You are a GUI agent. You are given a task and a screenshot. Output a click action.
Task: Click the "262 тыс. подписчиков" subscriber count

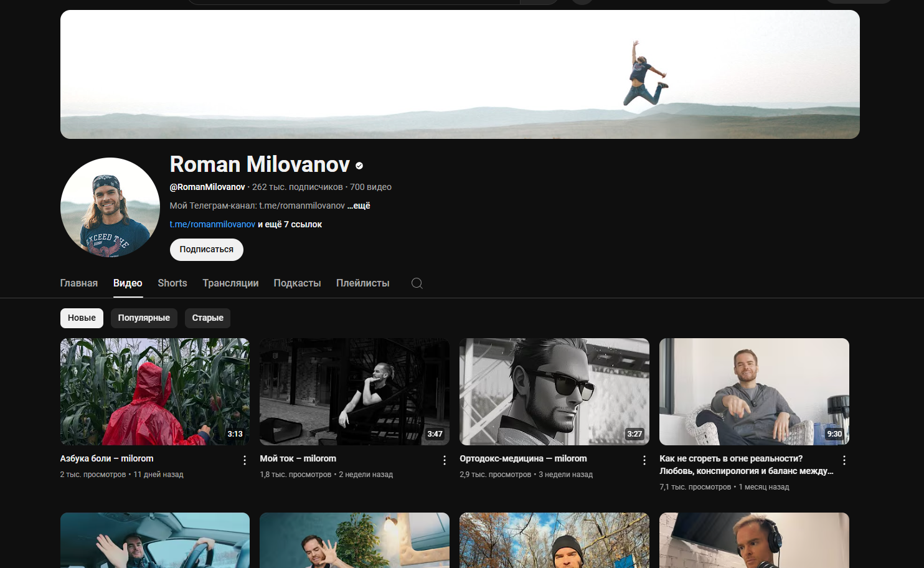pyautogui.click(x=298, y=187)
